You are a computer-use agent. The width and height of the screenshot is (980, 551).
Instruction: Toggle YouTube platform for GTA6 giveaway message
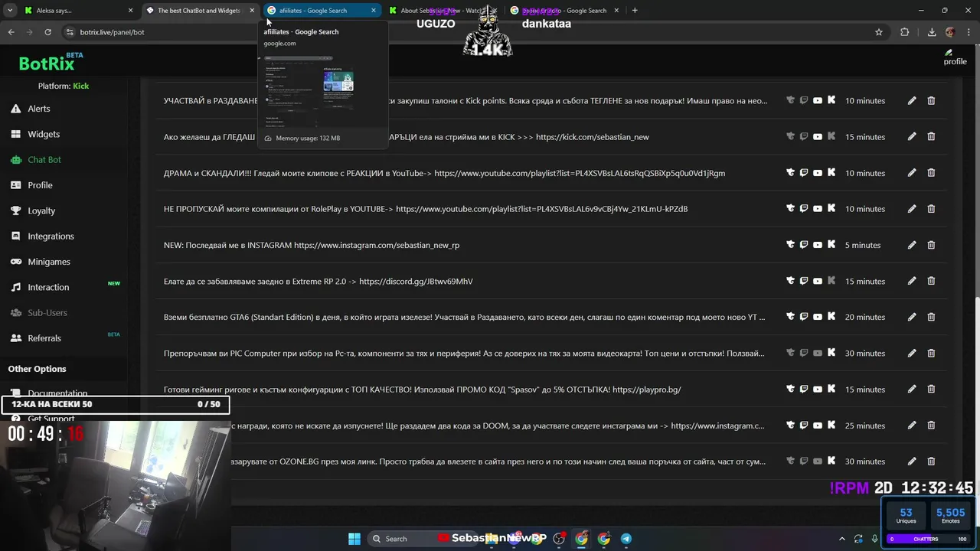click(818, 317)
